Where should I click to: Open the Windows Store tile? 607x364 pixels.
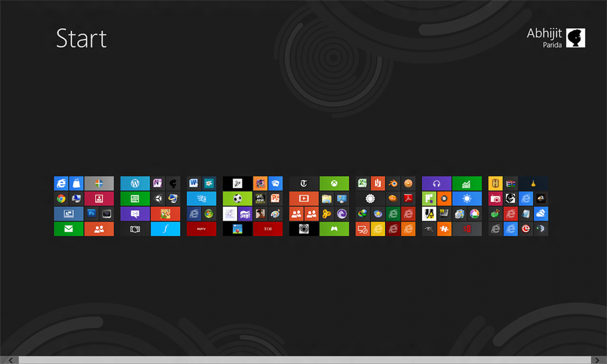76,183
